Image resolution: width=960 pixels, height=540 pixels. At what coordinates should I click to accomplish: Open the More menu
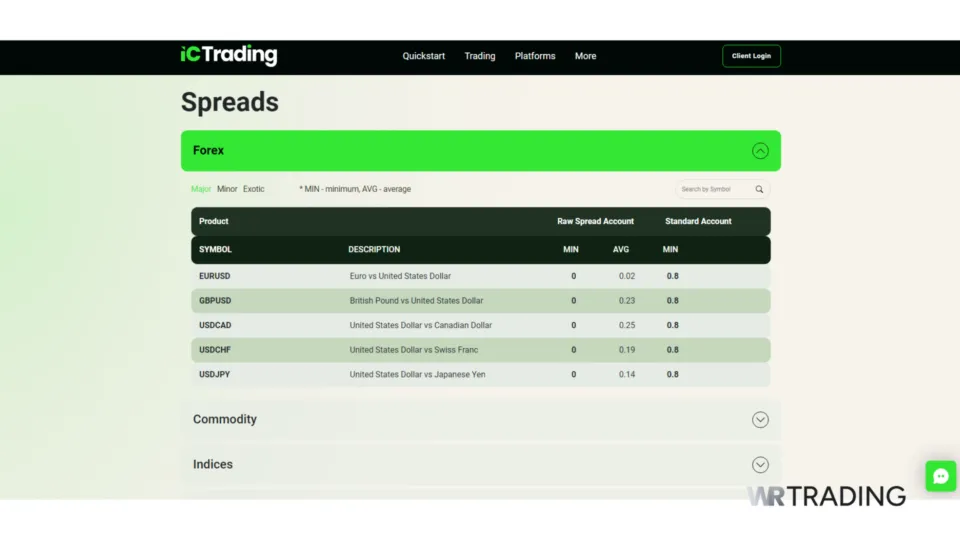tap(585, 56)
